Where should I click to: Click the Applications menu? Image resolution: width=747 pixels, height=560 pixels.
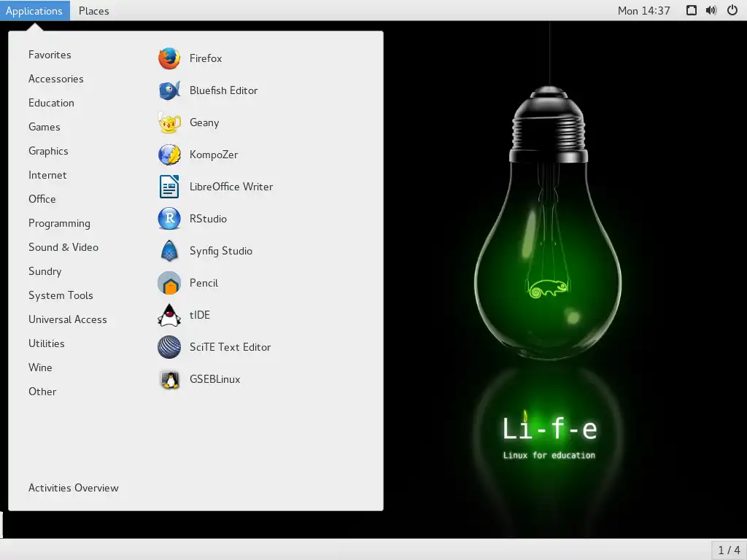coord(35,10)
